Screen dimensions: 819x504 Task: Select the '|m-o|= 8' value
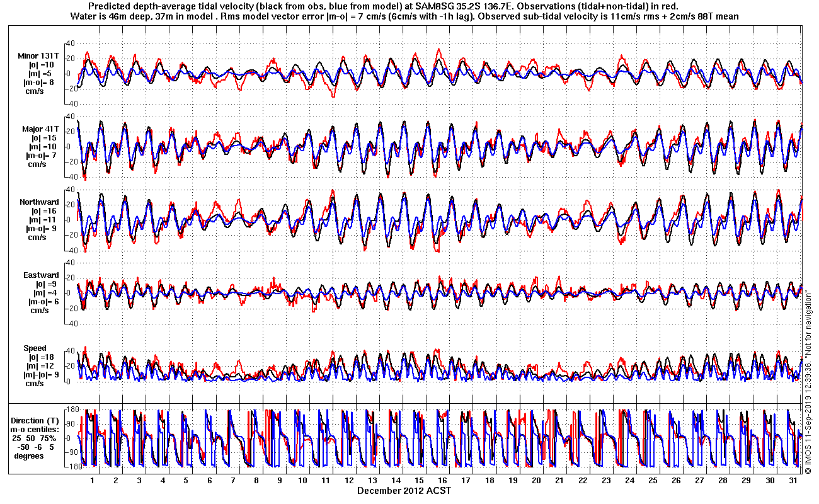click(39, 83)
